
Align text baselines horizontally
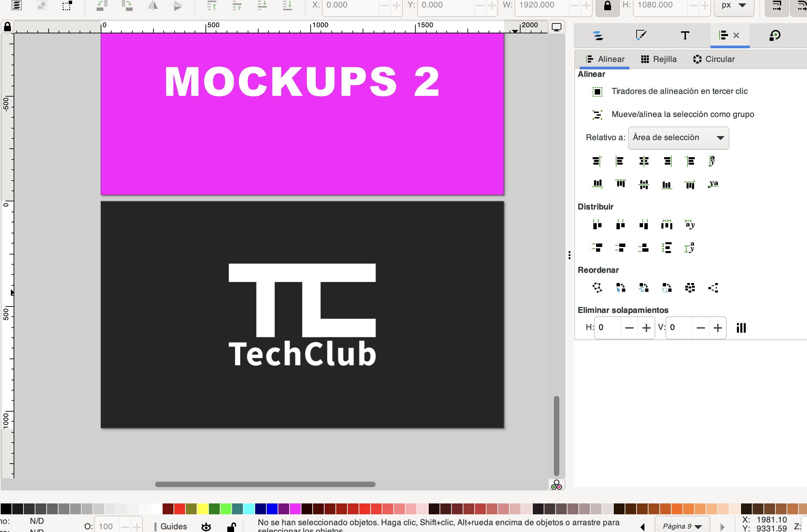[x=713, y=184]
